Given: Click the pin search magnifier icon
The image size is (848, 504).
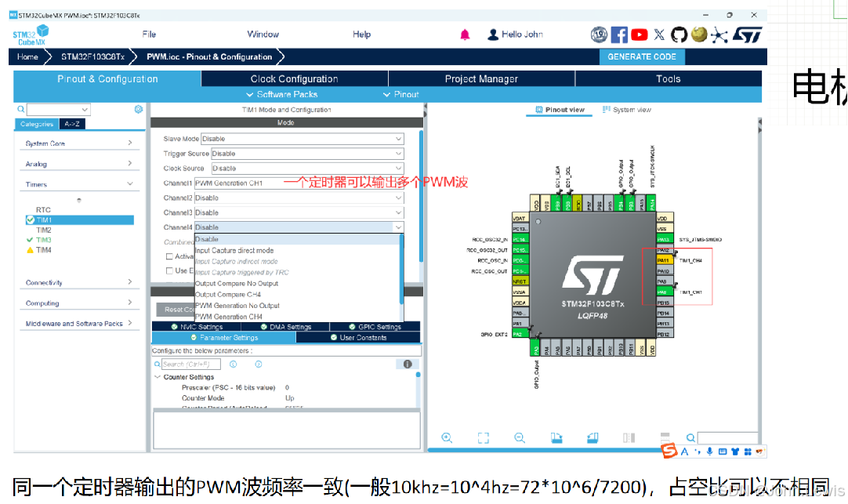Looking at the screenshot, I should point(690,438).
